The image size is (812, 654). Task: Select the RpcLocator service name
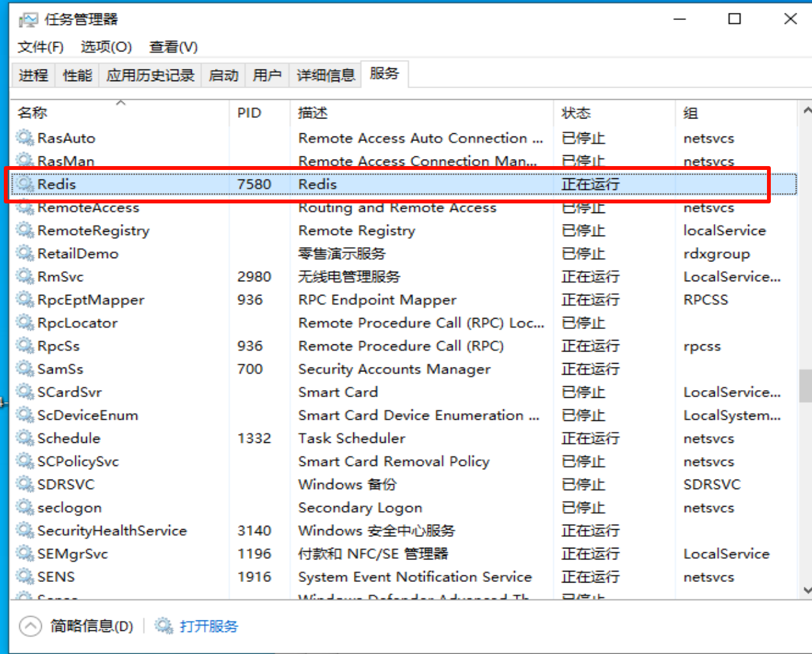[77, 323]
